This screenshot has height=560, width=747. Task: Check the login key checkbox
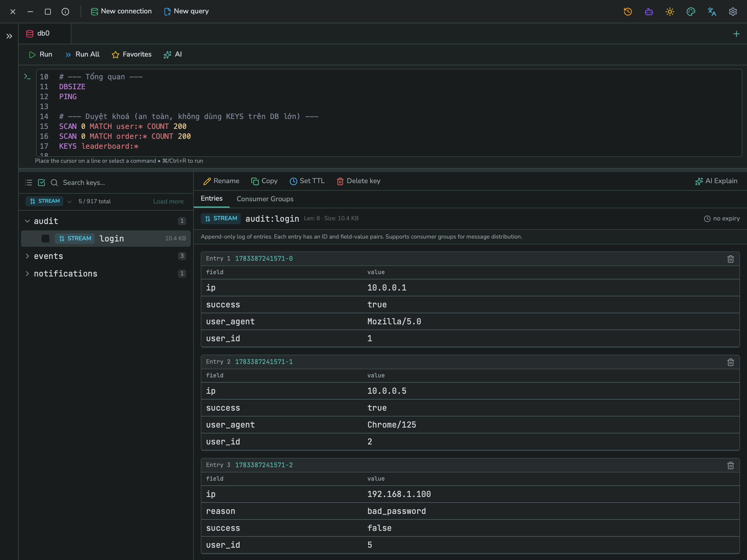pyautogui.click(x=45, y=238)
